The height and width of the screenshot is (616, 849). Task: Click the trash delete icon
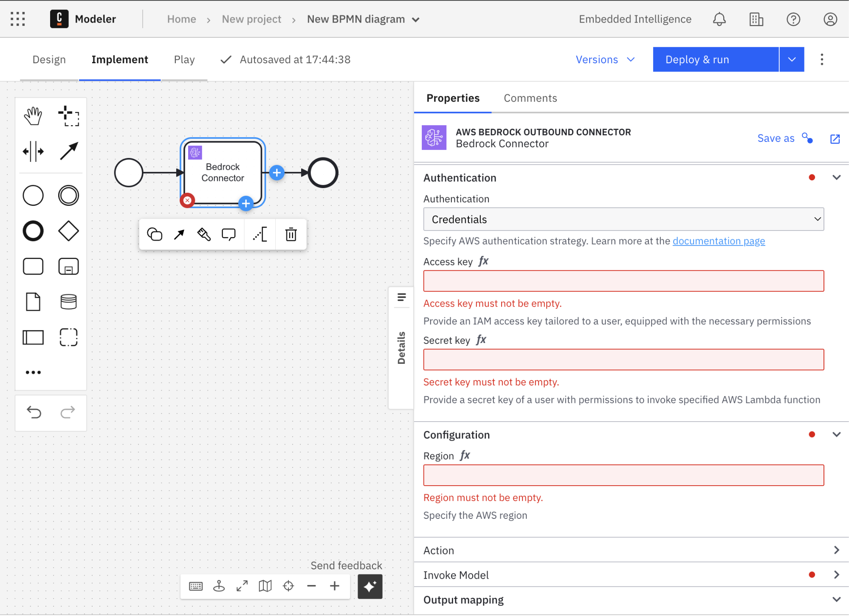291,234
